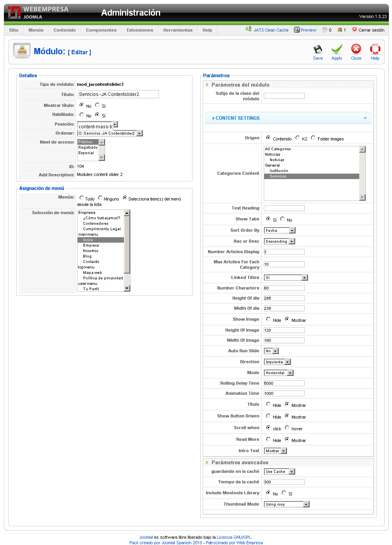This screenshot has height=545, width=392.
Task: Click the red Close toolbar icon
Action: pyautogui.click(x=356, y=49)
